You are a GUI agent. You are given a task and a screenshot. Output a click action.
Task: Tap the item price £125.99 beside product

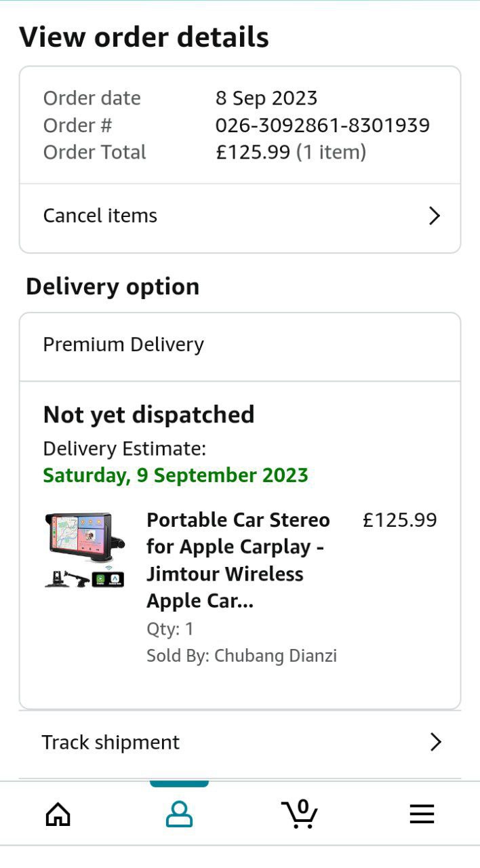pos(400,520)
